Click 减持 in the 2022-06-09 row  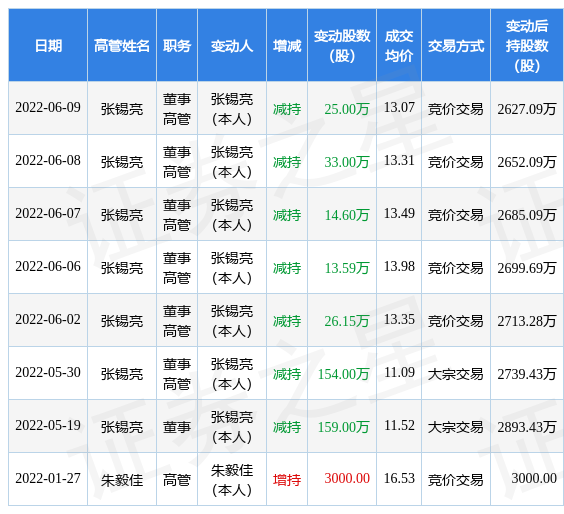(287, 109)
